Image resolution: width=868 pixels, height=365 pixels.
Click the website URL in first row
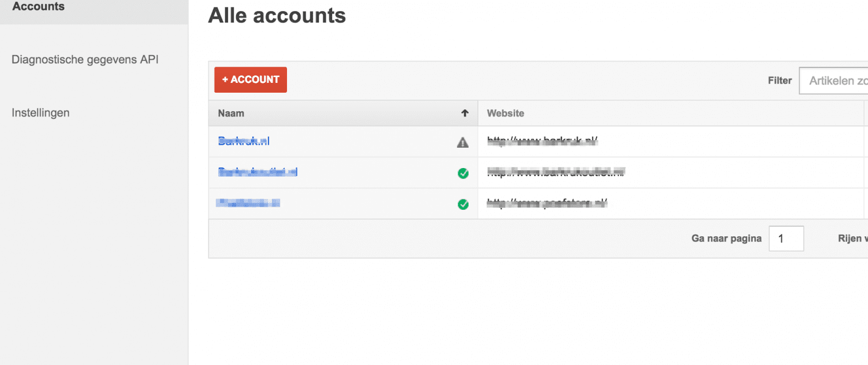click(x=542, y=141)
